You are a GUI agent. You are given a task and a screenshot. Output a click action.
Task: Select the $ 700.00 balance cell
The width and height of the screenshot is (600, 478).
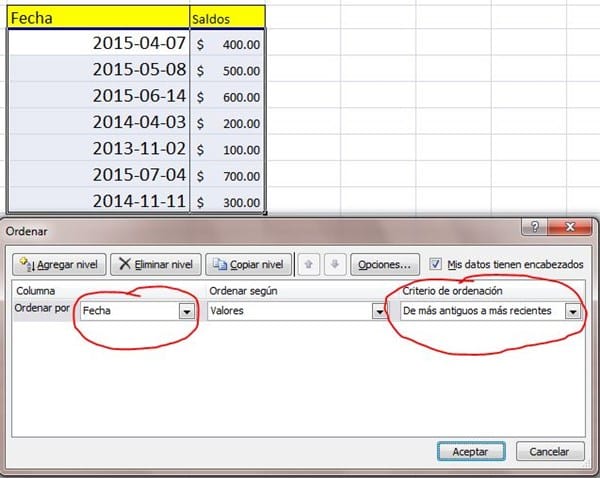point(227,175)
